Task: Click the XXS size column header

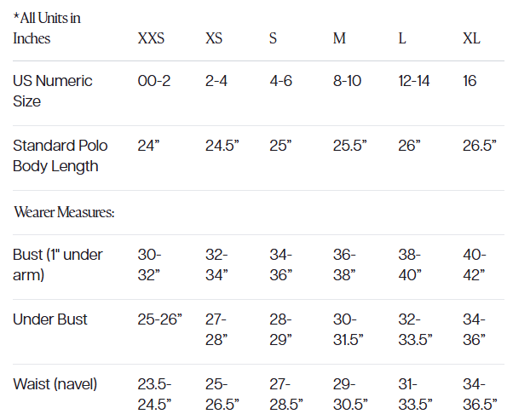Action: point(151,38)
